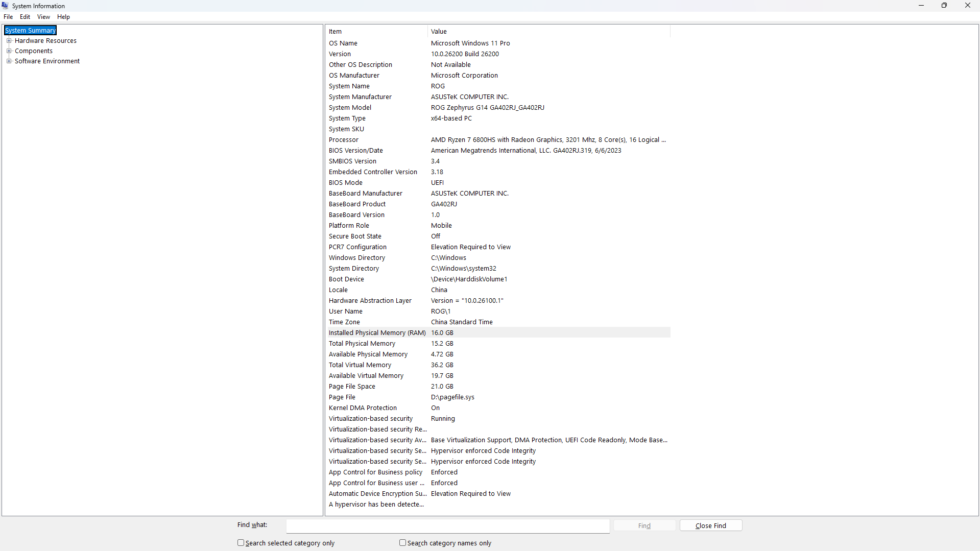Select the Available Physical Memory row

coord(498,354)
